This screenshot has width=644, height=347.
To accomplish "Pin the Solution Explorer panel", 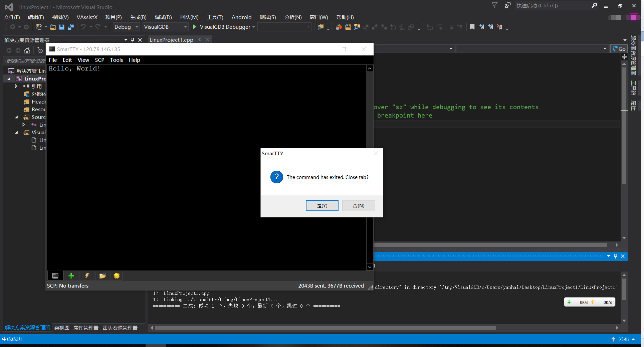I will point(133,40).
